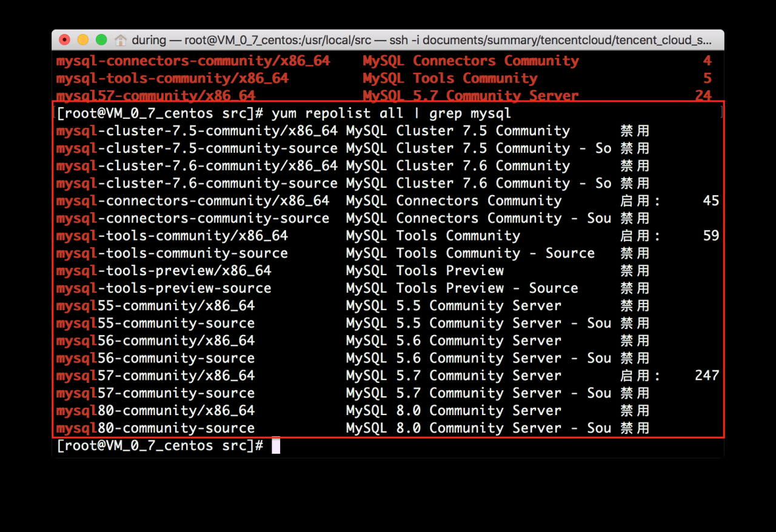Image resolution: width=776 pixels, height=532 pixels.
Task: Click "MySQL 5.6 Community Server" in the mysql56-community/x86_64 row
Action: (x=454, y=341)
